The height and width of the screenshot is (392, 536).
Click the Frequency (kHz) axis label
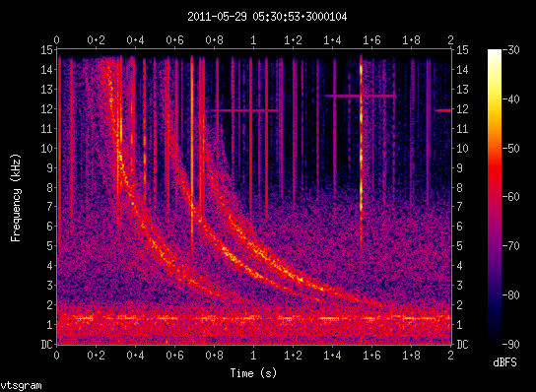click(16, 198)
